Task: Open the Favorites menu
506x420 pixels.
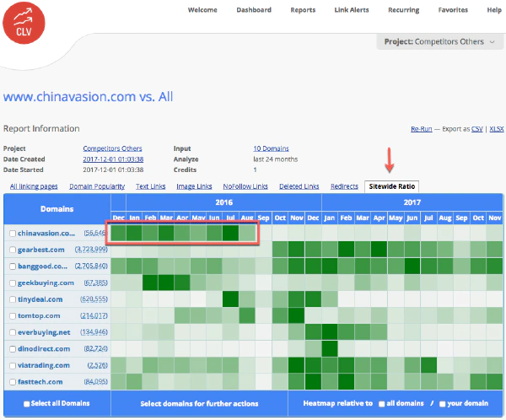Action: (453, 10)
